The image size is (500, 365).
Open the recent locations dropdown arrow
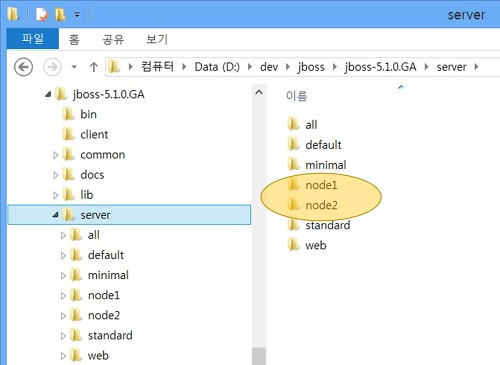point(74,67)
